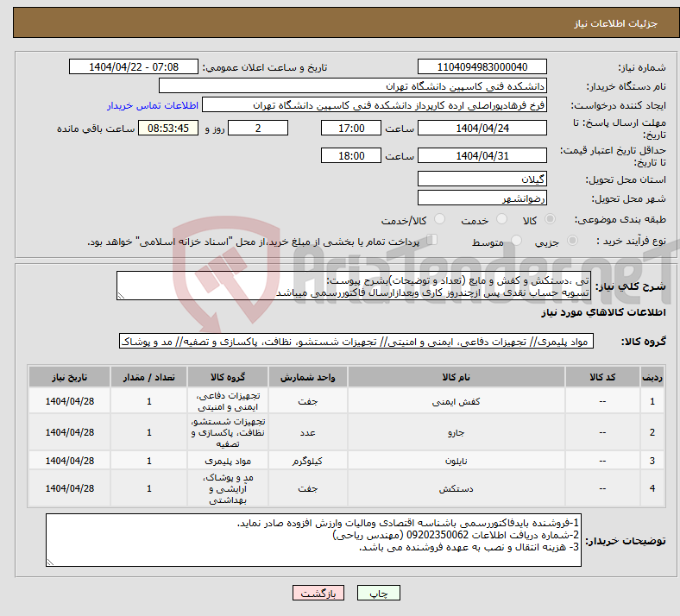The height and width of the screenshot is (616, 680).
Task: Click the announcement date field 1404/04/22 - 07:08
Action: (134, 67)
